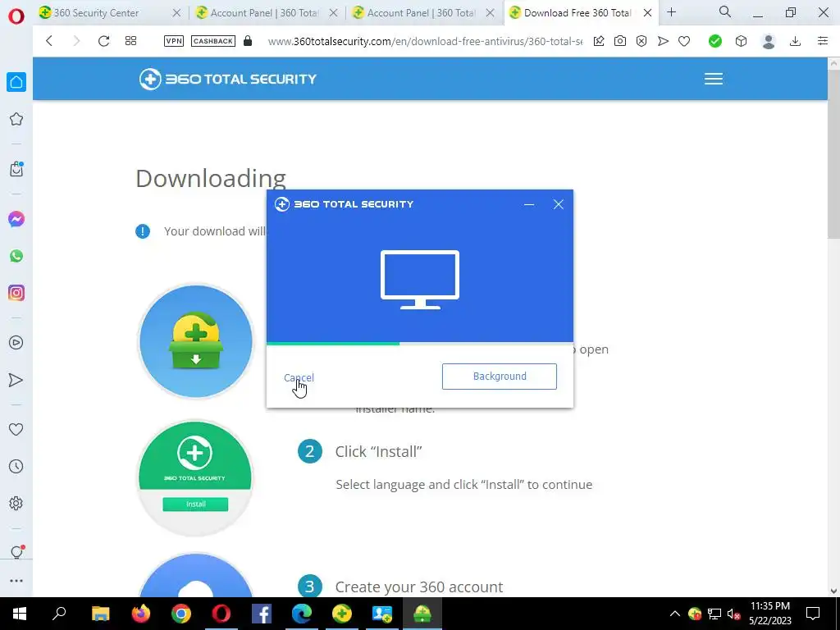The width and height of the screenshot is (840, 630).
Task: Open the Cashback badge
Action: 213,41
